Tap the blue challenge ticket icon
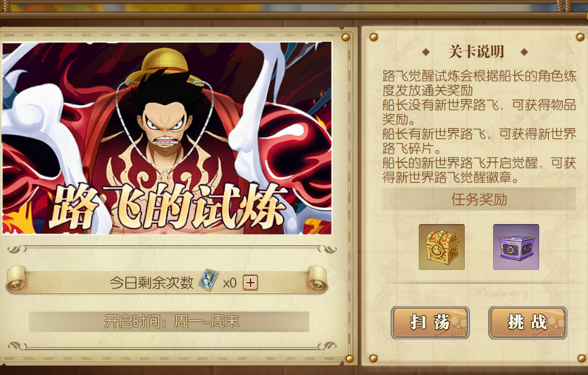The image size is (588, 375). click(x=208, y=280)
